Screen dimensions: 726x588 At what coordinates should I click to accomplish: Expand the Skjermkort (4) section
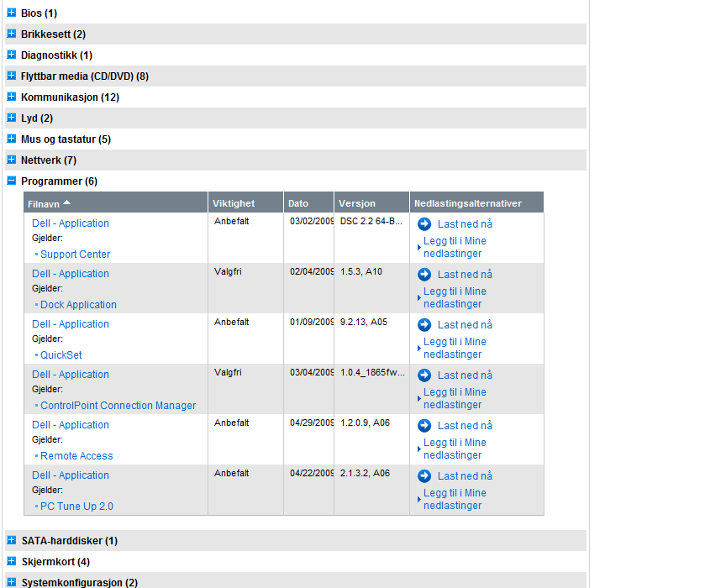pos(12,561)
